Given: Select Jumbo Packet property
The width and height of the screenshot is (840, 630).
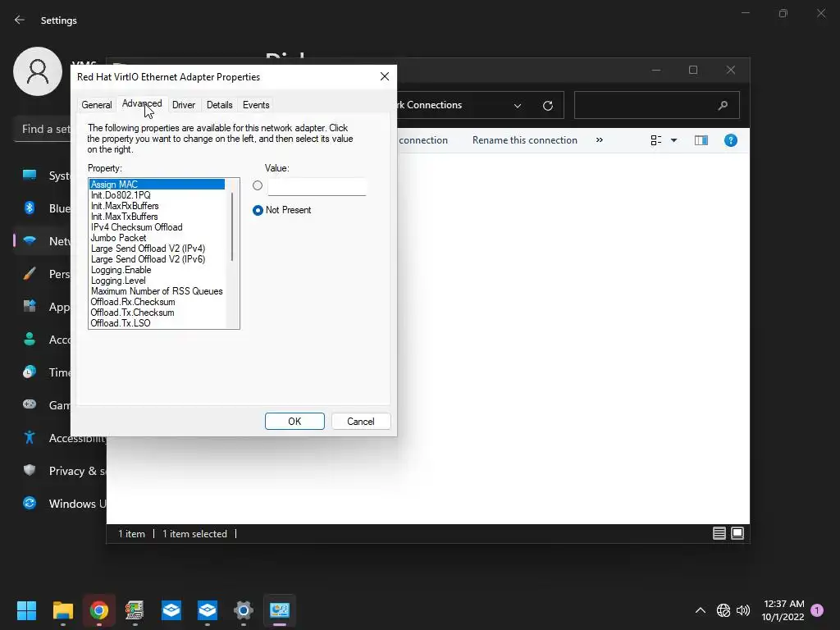Looking at the screenshot, I should click(x=157, y=238).
